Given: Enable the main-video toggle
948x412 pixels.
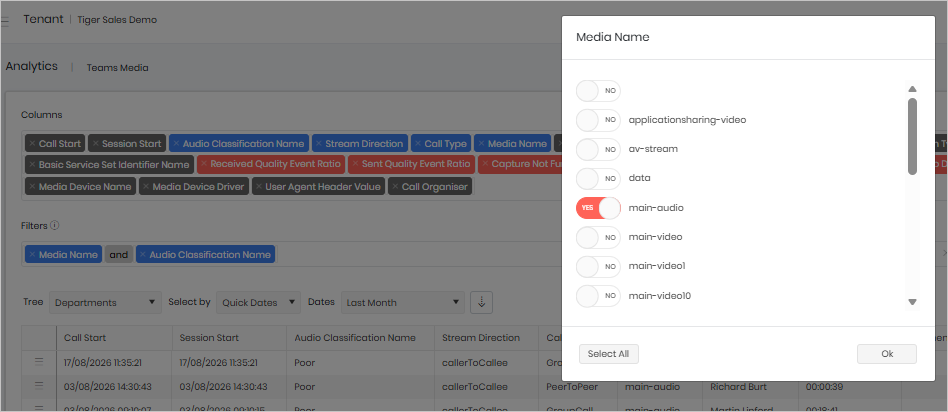Looking at the screenshot, I should 598,237.
